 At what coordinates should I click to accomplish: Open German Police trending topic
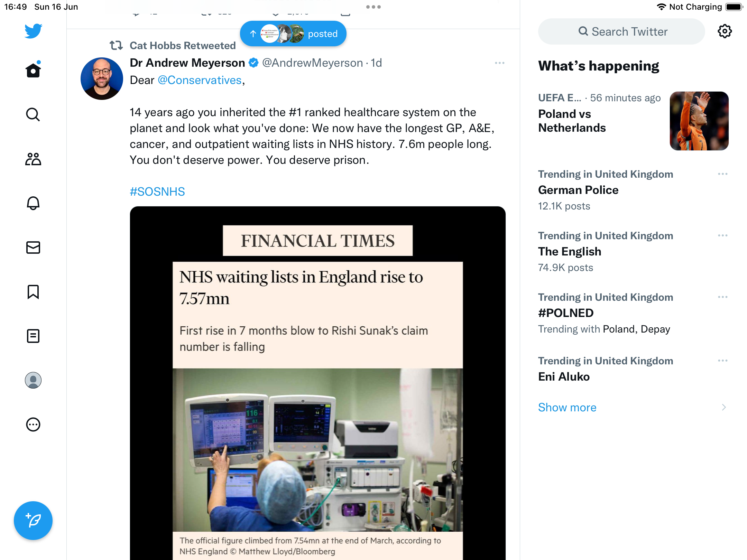coord(578,190)
